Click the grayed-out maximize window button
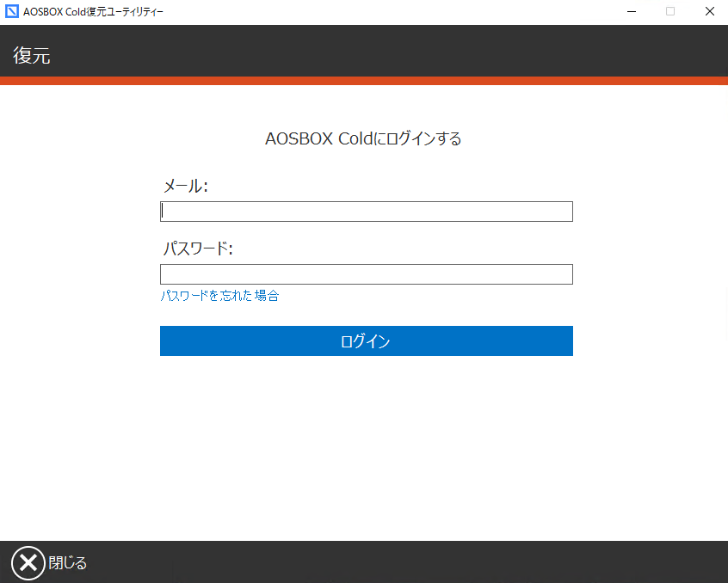The image size is (728, 583). click(x=670, y=12)
